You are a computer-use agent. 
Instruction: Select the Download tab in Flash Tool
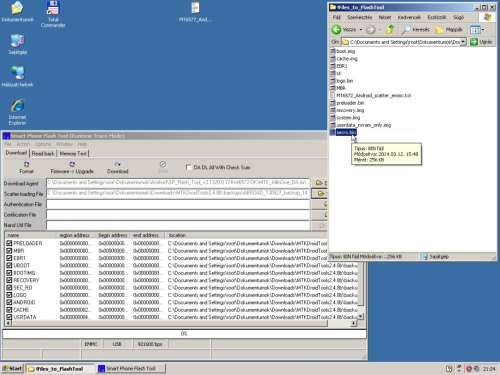16,153
